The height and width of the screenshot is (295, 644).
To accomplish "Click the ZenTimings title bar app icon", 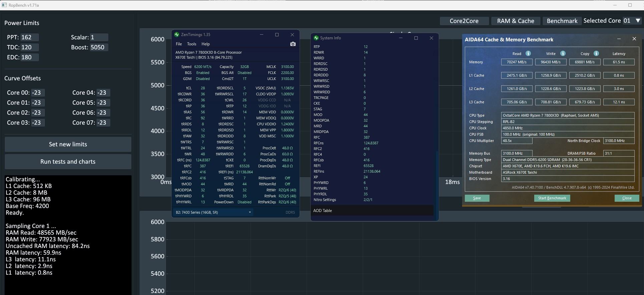I will coord(177,35).
